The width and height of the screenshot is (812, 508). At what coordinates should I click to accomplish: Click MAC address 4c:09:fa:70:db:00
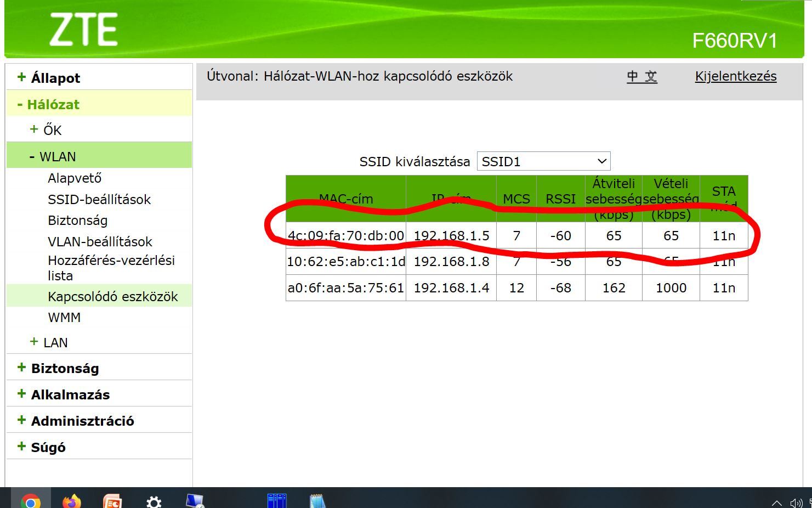346,235
